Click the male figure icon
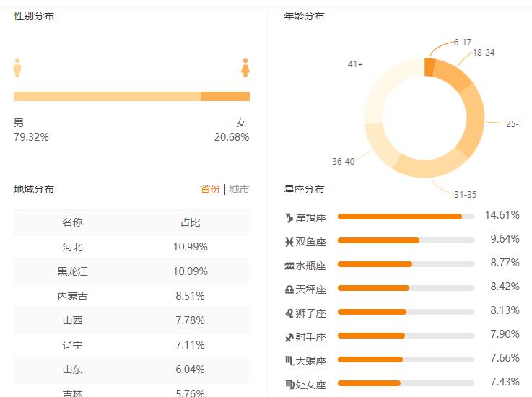Image resolution: width=532 pixels, height=397 pixels. pos(17,68)
